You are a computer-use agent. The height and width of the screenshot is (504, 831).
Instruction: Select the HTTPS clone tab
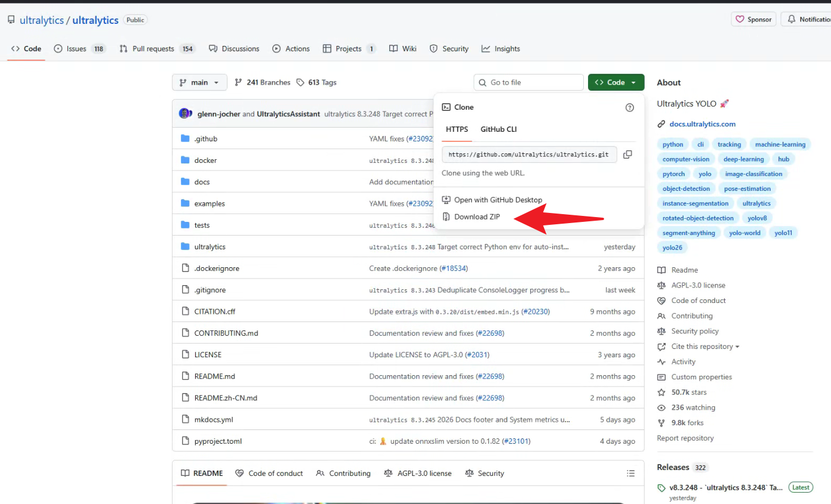[457, 129]
